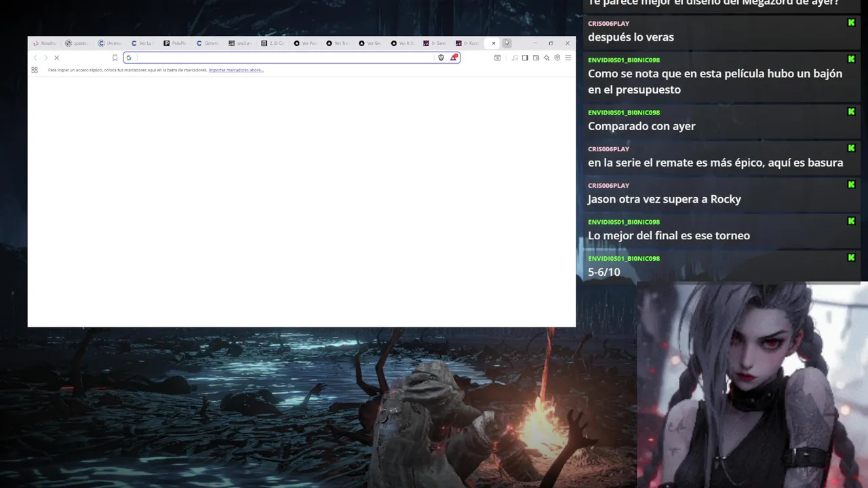
Task: Open the Brave VPN shield icon
Action: pos(557,58)
